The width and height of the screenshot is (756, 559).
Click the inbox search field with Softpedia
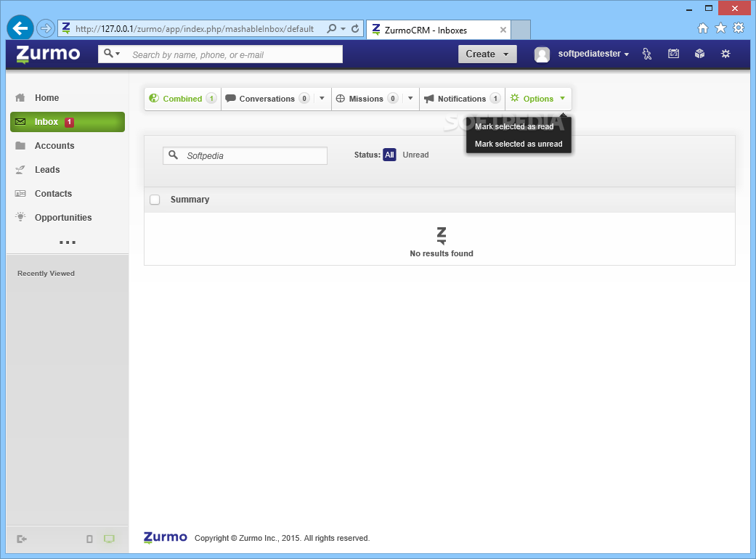click(245, 155)
